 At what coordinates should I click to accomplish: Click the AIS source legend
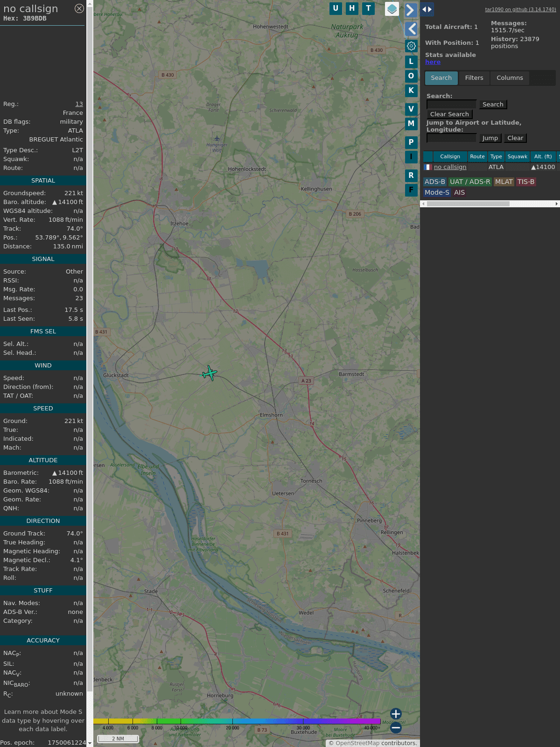click(460, 192)
